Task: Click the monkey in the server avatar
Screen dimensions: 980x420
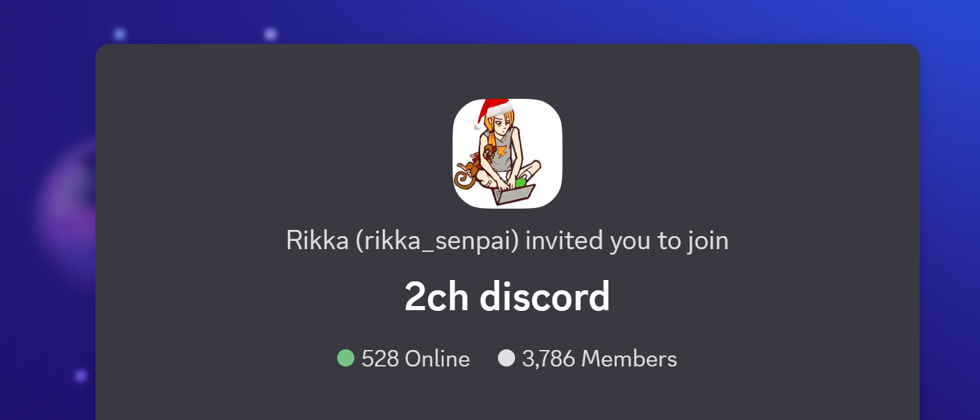Action: coord(474,168)
